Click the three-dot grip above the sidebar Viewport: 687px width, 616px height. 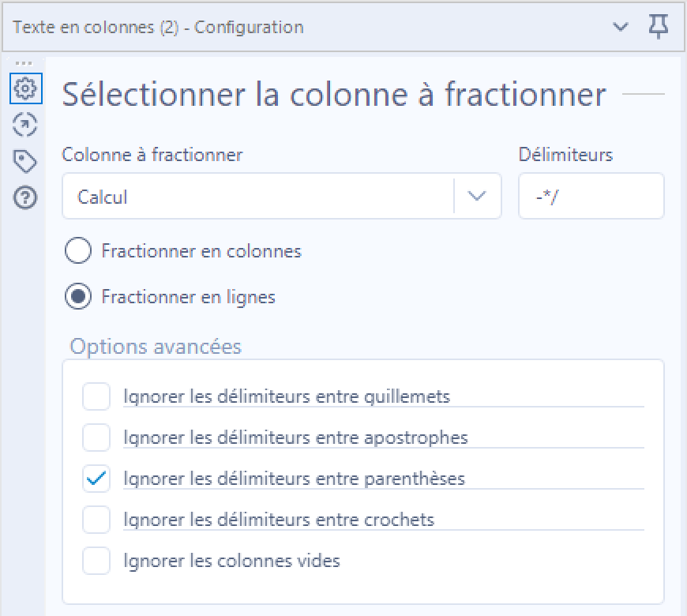coord(24,63)
